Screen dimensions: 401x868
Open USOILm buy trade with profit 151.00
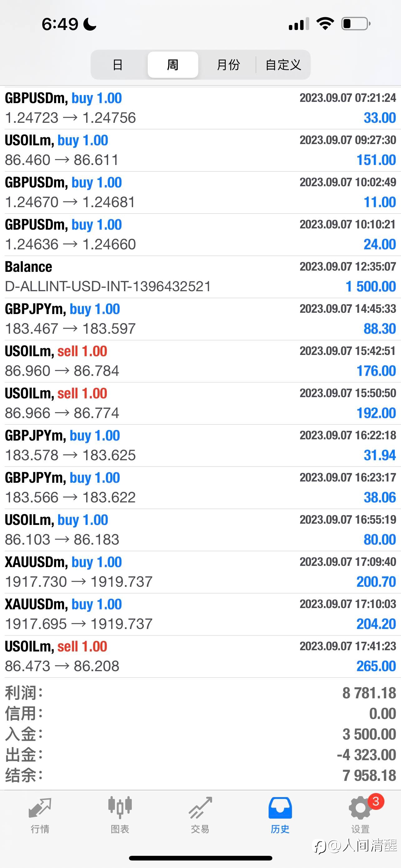[x=200, y=150]
